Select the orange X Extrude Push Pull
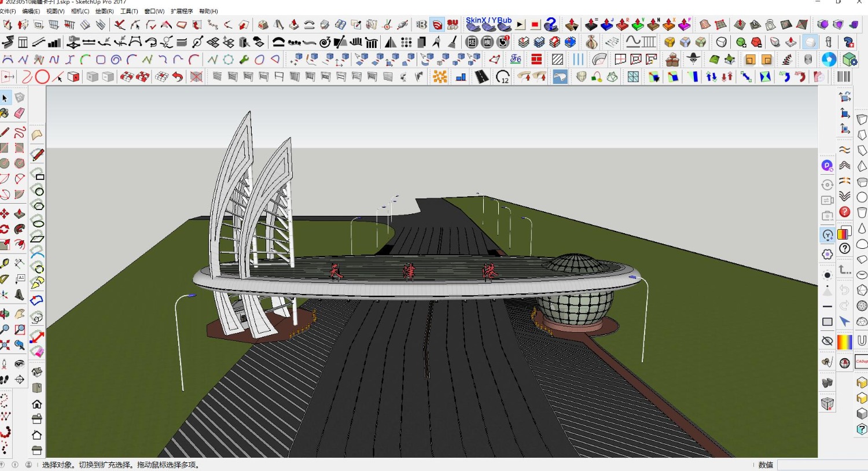This screenshot has width=868, height=471. 669,24
